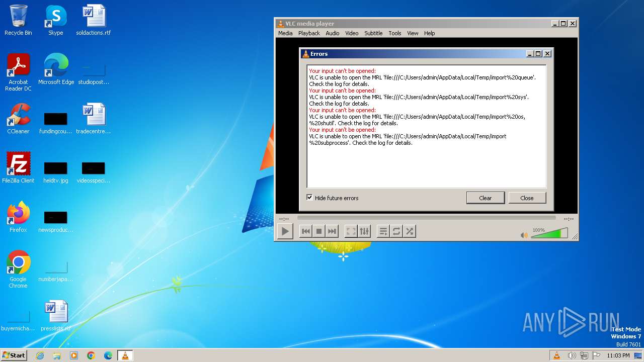
Task: Adjust the VLC volume slider
Action: (x=549, y=233)
